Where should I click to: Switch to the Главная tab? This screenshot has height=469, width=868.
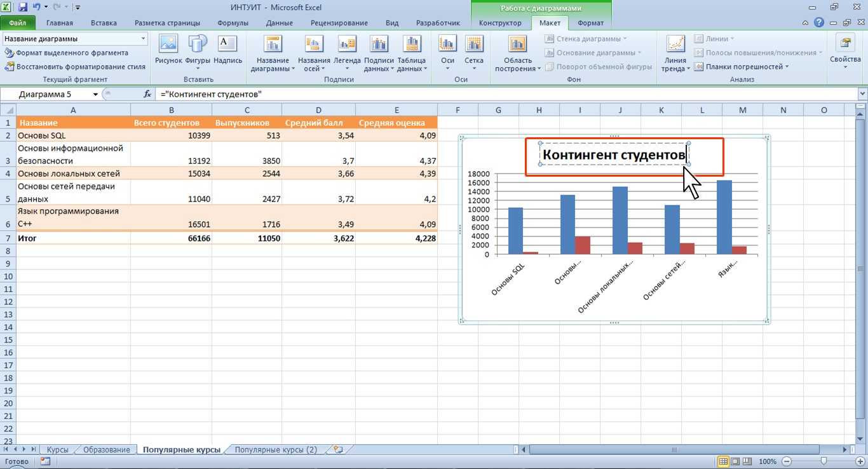[60, 23]
